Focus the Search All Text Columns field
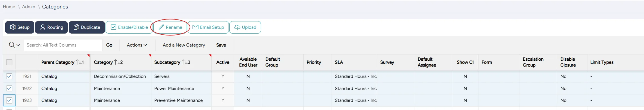Viewport: 644px width, 110px height. (x=63, y=45)
